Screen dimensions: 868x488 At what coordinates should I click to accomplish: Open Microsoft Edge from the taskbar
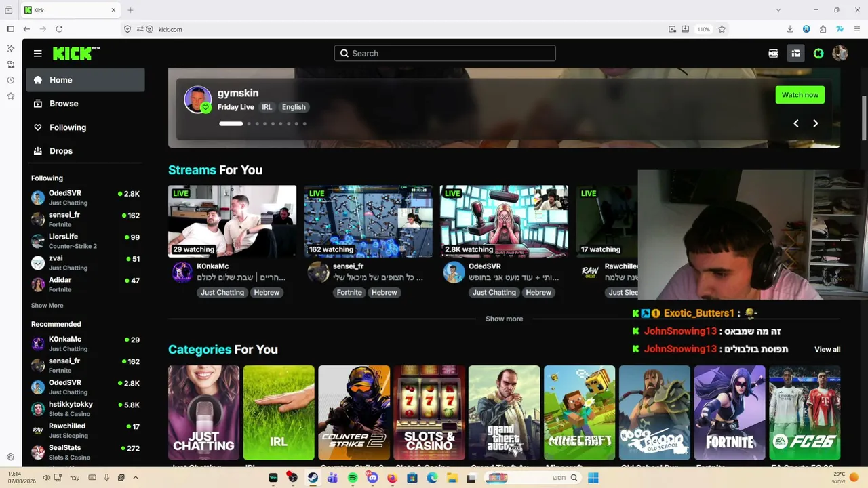click(432, 478)
